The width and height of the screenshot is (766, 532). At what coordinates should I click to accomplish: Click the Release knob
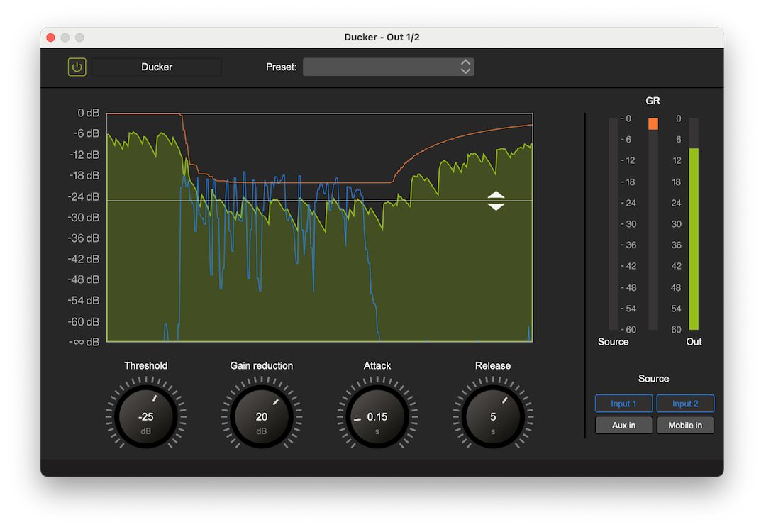[x=492, y=415]
